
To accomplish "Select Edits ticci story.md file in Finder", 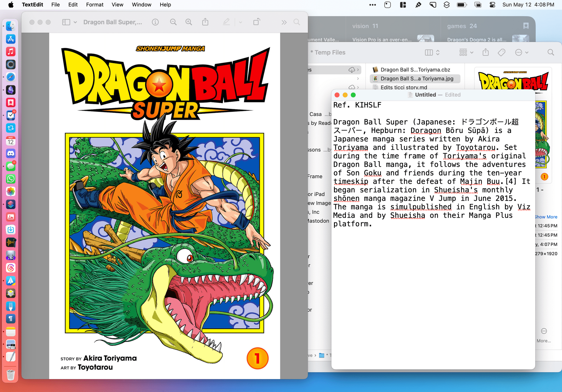I will [x=403, y=87].
